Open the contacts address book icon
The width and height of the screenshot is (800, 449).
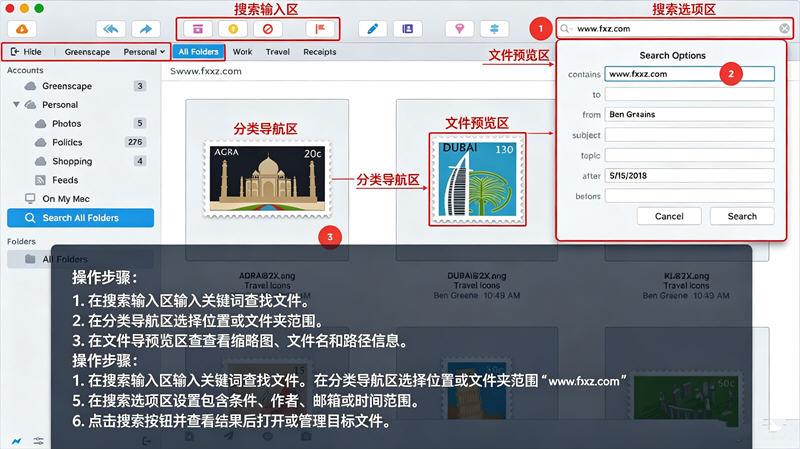click(x=408, y=29)
